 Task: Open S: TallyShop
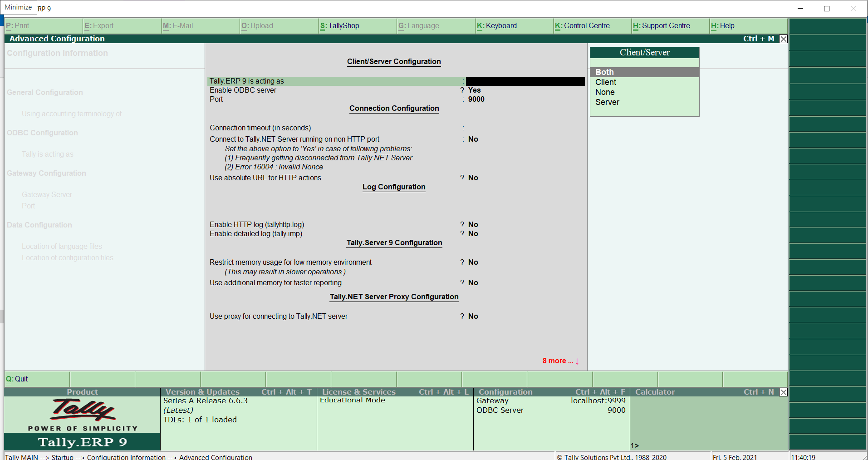(x=357, y=26)
